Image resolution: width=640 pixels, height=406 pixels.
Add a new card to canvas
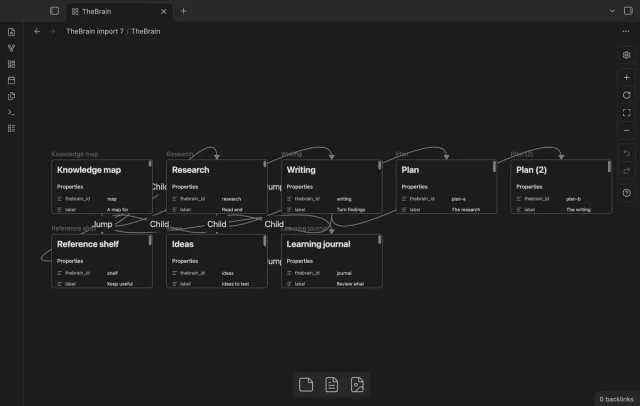click(306, 384)
